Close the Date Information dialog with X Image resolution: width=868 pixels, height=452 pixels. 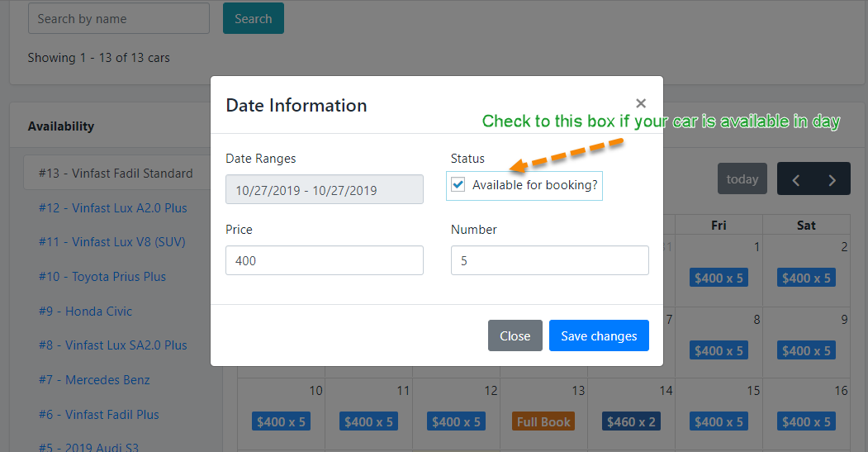coord(641,103)
